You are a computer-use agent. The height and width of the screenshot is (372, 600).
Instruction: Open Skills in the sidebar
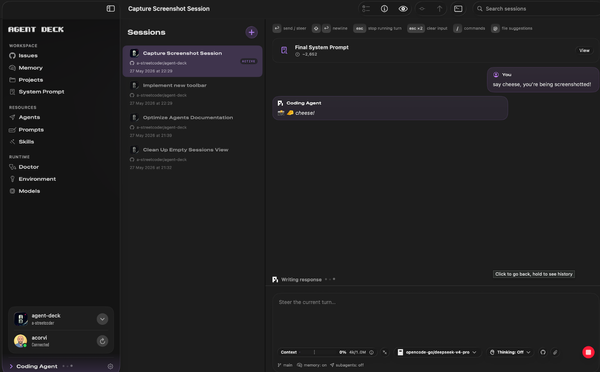tap(21, 142)
